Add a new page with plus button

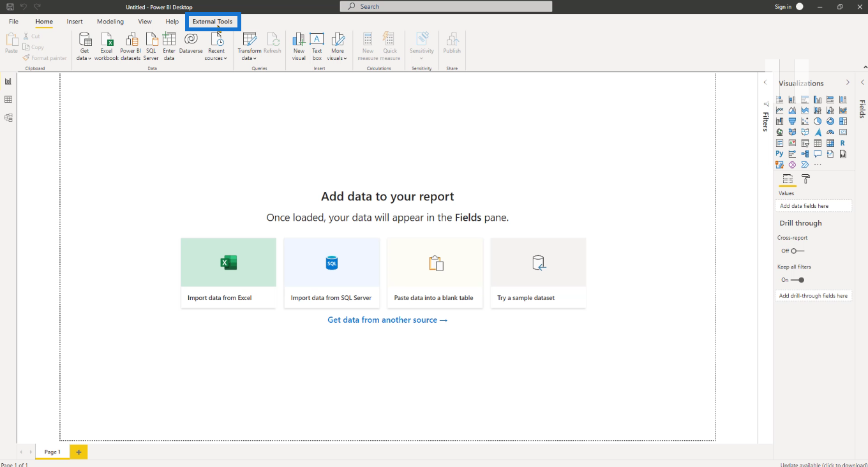[79, 452]
